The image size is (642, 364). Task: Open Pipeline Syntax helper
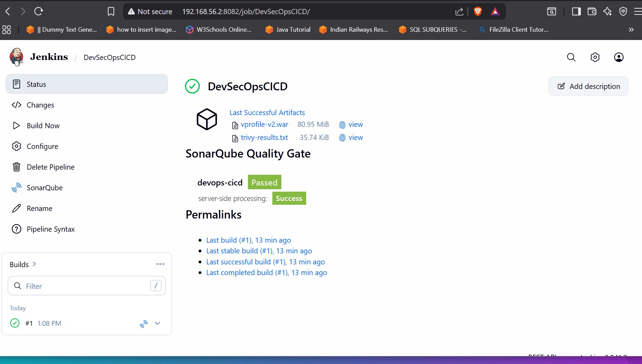(87, 229)
